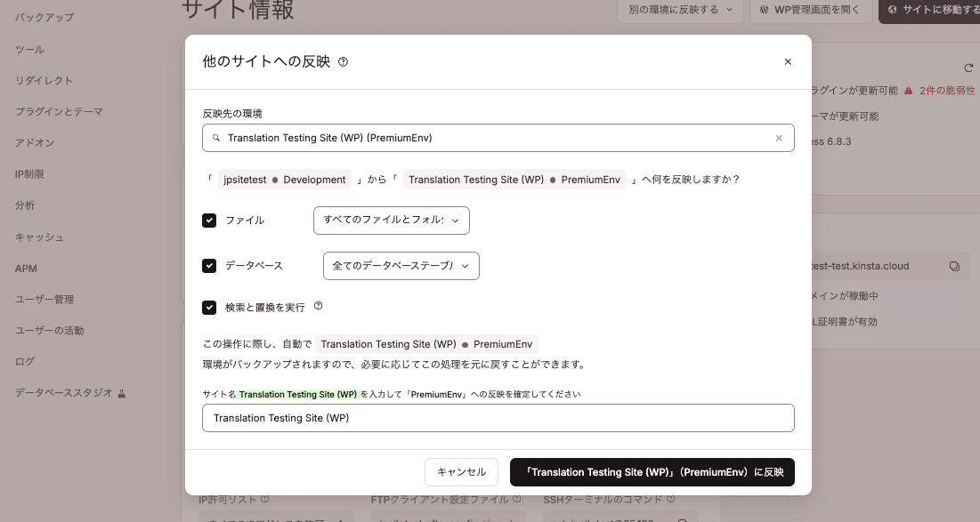Select バックアップ in the sidebar
This screenshot has width=980, height=522.
43,17
